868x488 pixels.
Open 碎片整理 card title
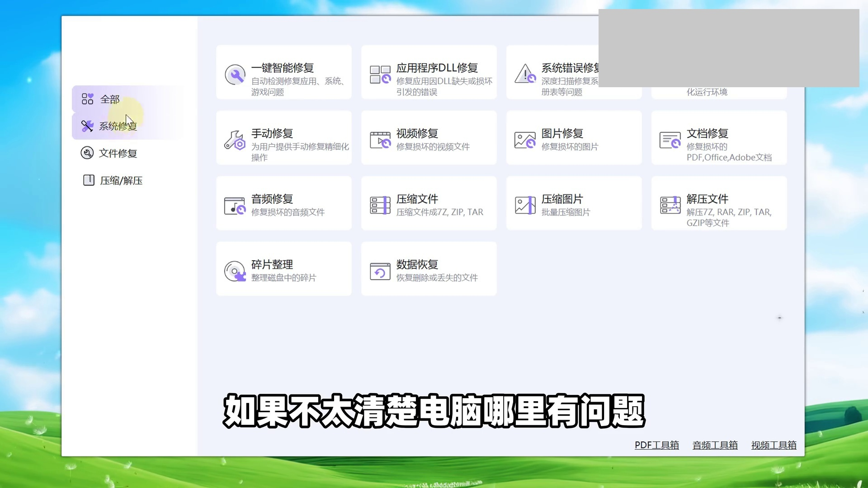click(x=272, y=264)
